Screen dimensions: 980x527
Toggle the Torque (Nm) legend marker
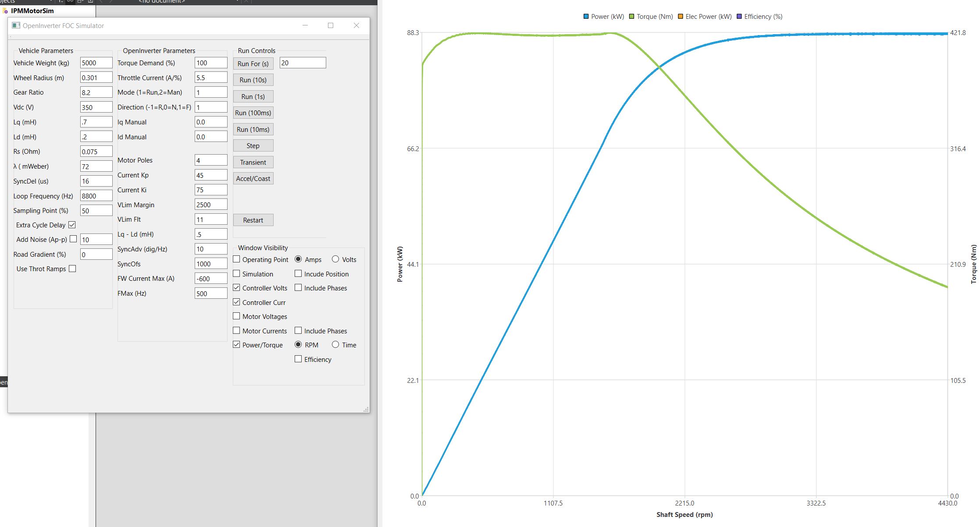pyautogui.click(x=631, y=17)
